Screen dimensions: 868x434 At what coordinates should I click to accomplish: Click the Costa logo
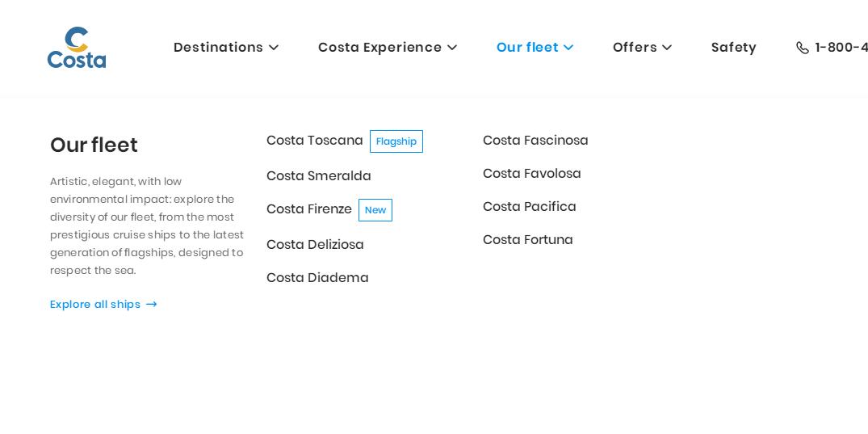coord(77,48)
